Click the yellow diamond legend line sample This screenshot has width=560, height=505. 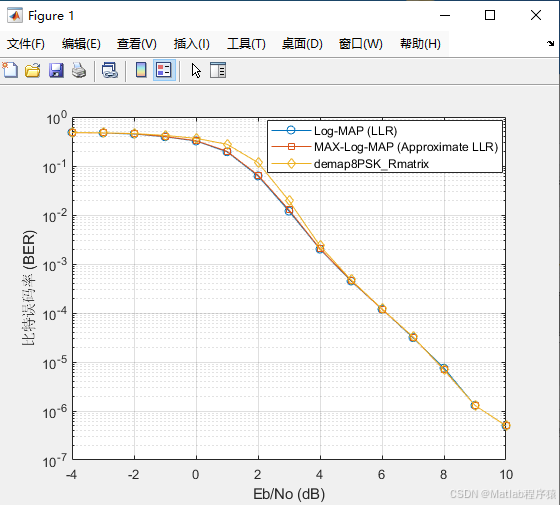coord(291,164)
